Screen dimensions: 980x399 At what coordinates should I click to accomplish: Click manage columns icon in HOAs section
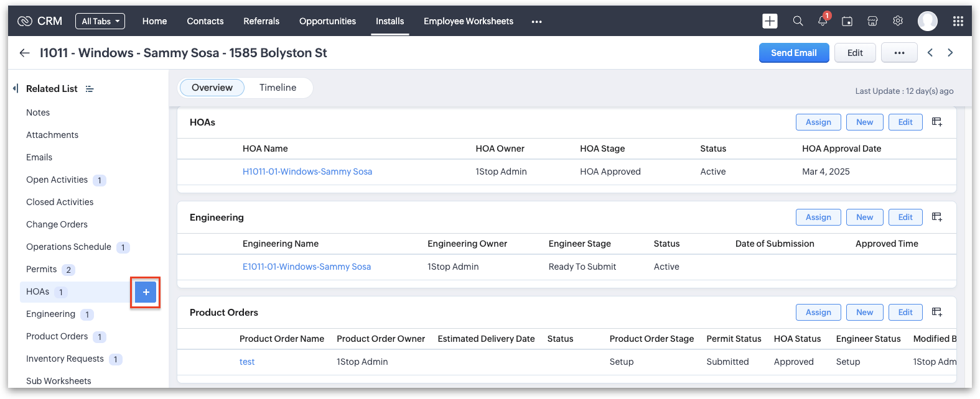937,122
